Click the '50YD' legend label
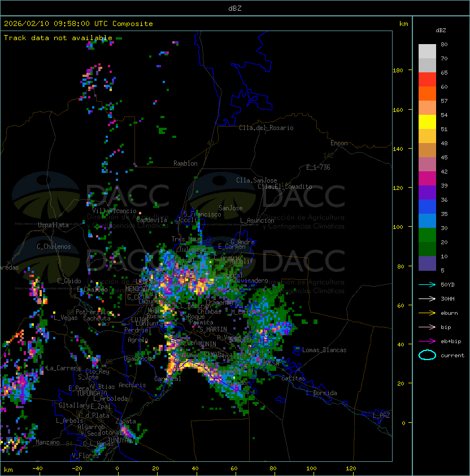 click(x=447, y=284)
